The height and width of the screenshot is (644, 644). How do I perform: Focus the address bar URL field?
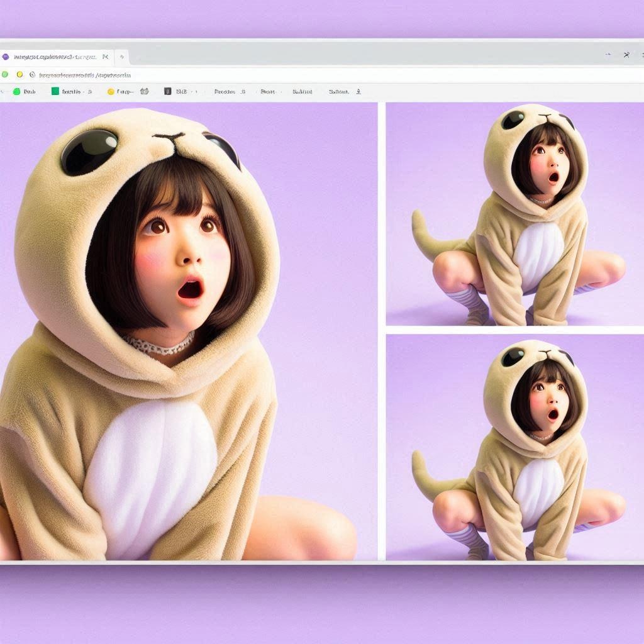point(85,75)
